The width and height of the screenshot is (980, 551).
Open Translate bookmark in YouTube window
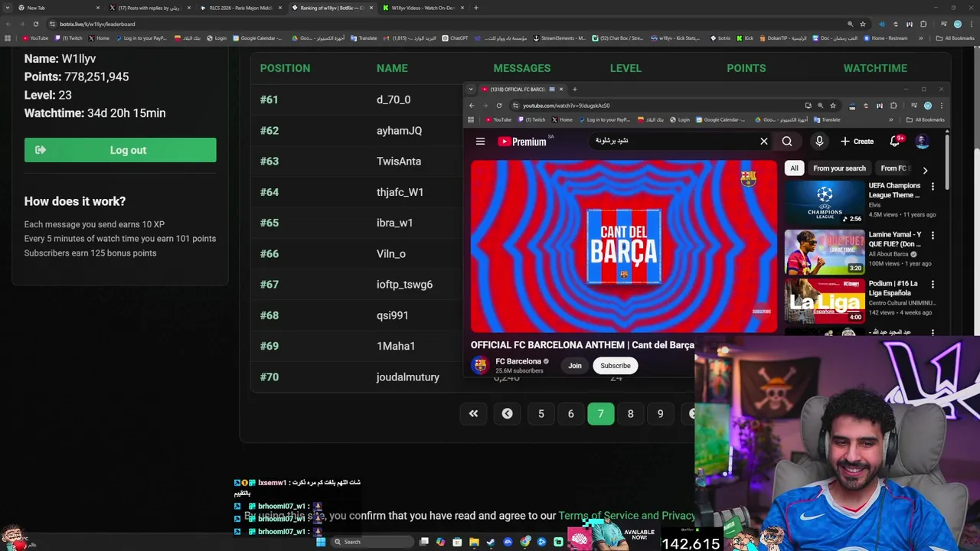827,120
